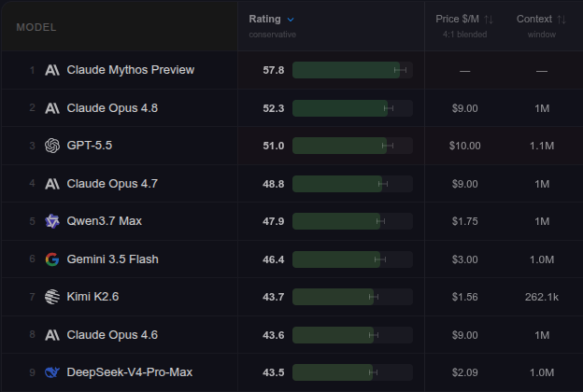This screenshot has width=583, height=392.
Task: Click the rating bar for Claude Mythos Preview
Action: point(352,70)
